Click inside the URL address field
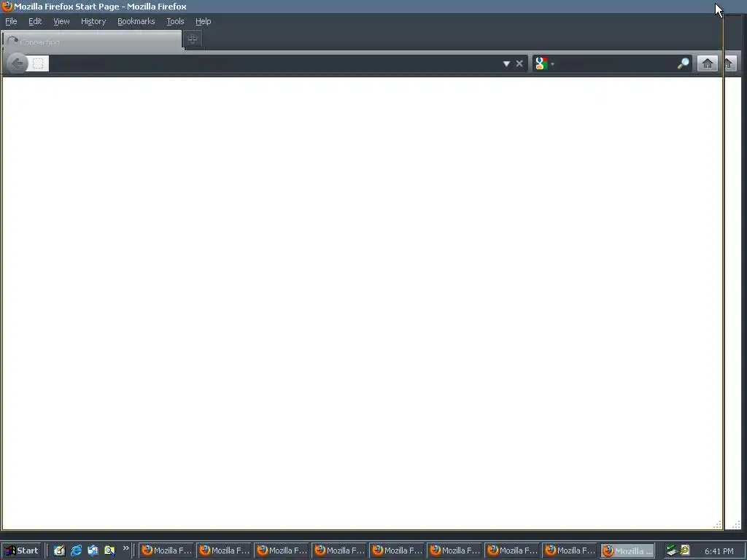The image size is (747, 560). coord(274,63)
